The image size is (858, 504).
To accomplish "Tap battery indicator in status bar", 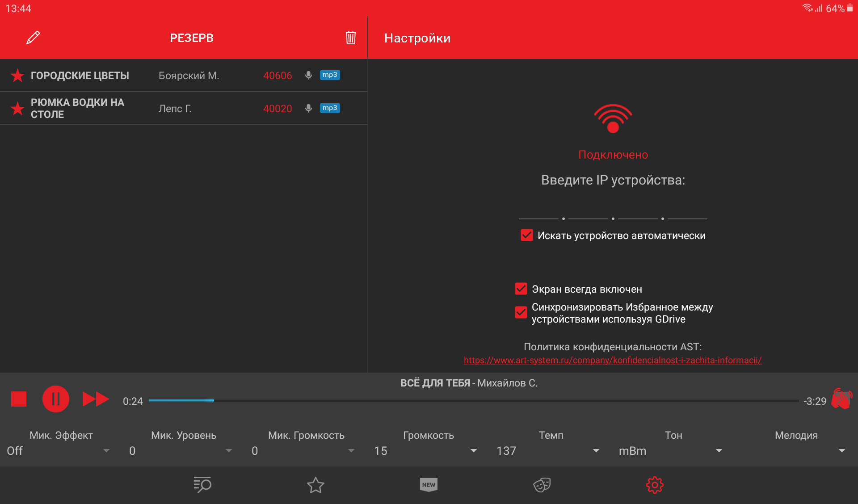I will tap(850, 8).
